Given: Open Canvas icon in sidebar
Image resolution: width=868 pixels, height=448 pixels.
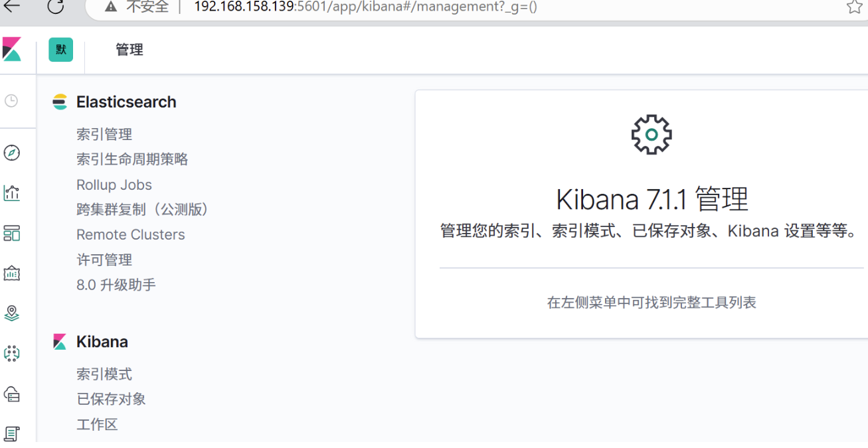Looking at the screenshot, I should [x=11, y=273].
